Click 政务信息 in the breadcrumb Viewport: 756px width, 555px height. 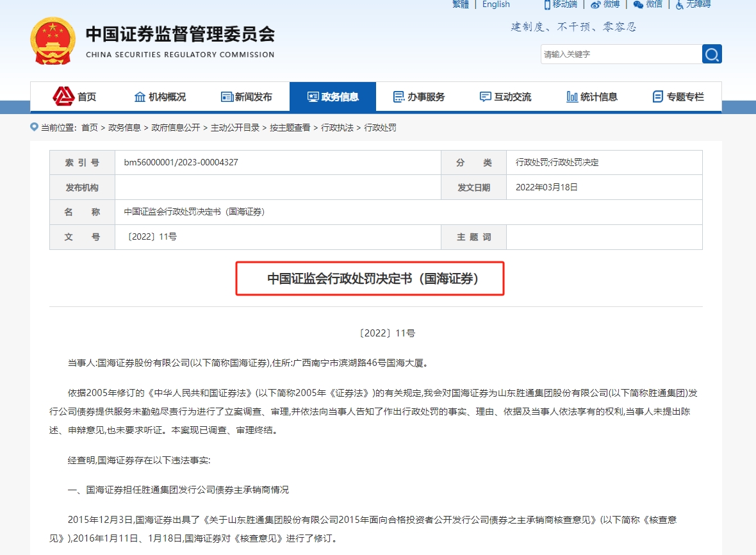coord(124,128)
